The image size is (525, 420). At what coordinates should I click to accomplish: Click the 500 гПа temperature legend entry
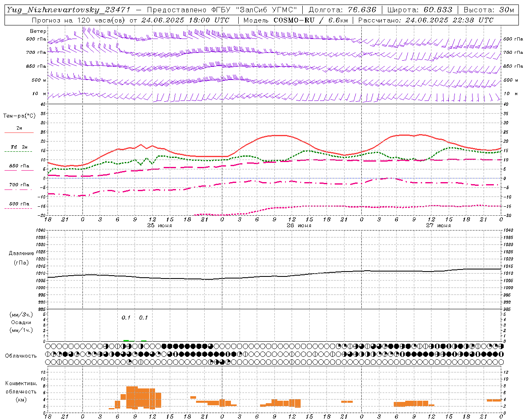19,204
